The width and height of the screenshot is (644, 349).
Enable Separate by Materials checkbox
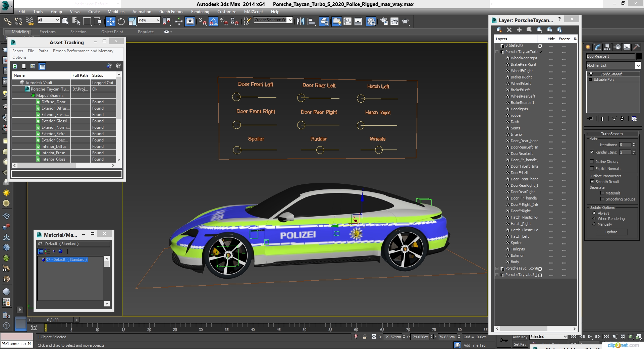[602, 193]
